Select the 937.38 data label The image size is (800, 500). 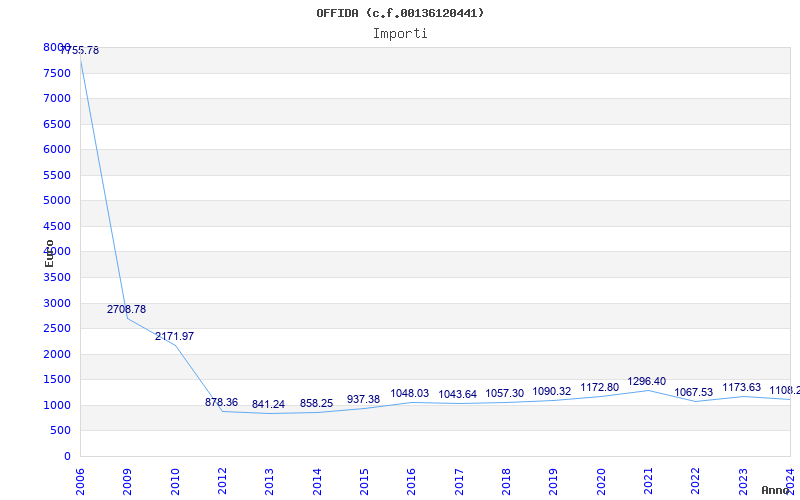(x=363, y=399)
